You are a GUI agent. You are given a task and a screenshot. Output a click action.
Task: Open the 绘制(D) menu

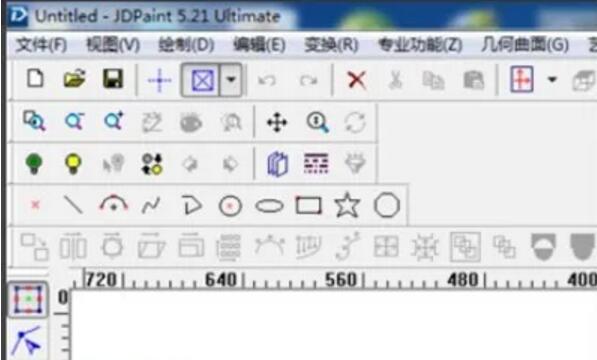(187, 45)
